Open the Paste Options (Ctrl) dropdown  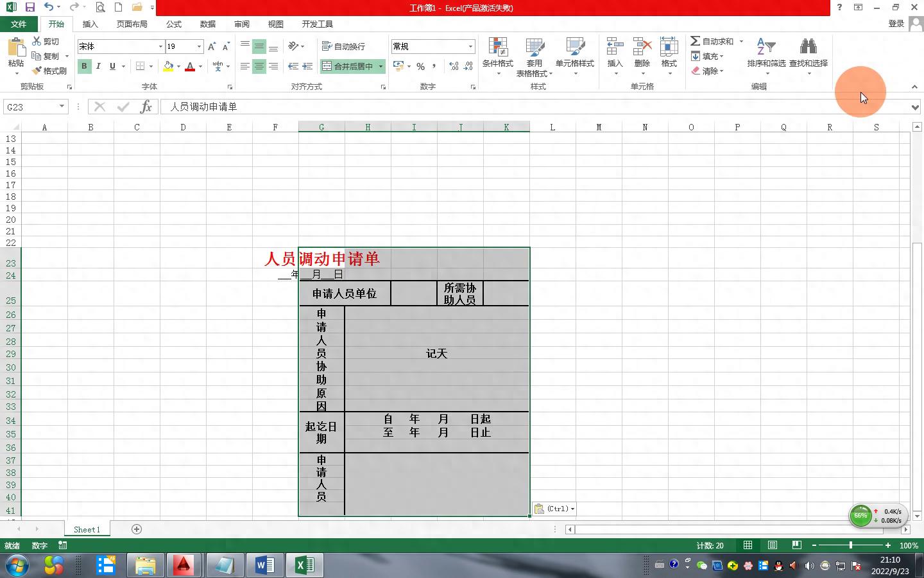tap(554, 509)
